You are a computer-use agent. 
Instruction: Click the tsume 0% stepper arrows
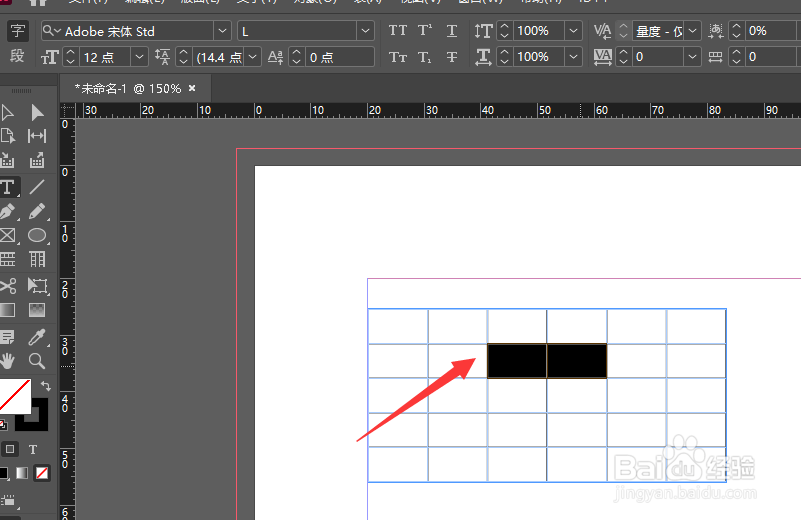pyautogui.click(x=736, y=31)
